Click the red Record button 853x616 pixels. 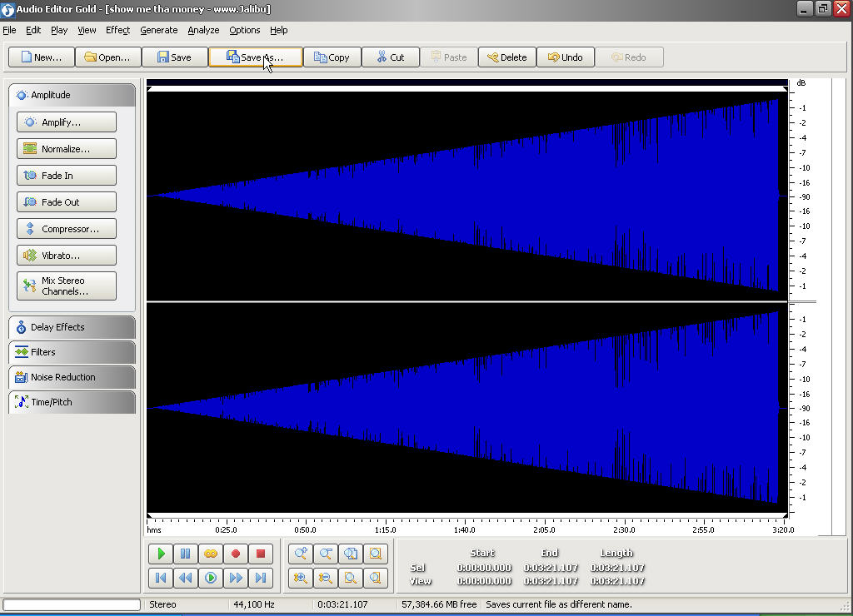tap(236, 554)
